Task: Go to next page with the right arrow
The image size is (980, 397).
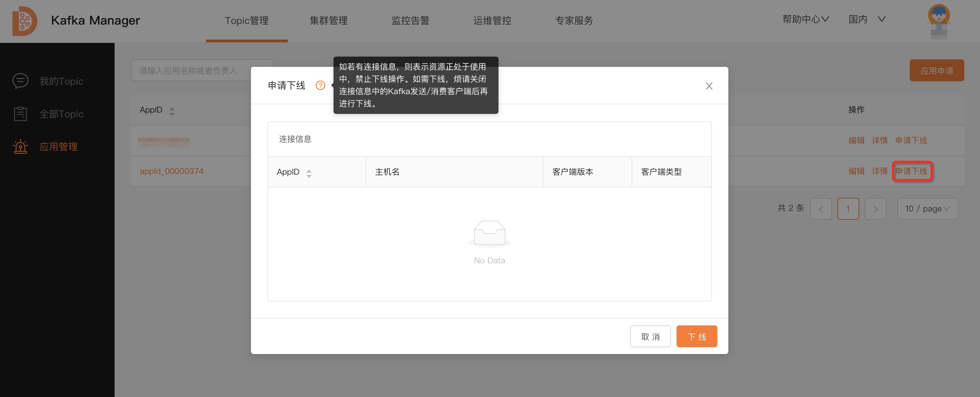Action: point(876,209)
